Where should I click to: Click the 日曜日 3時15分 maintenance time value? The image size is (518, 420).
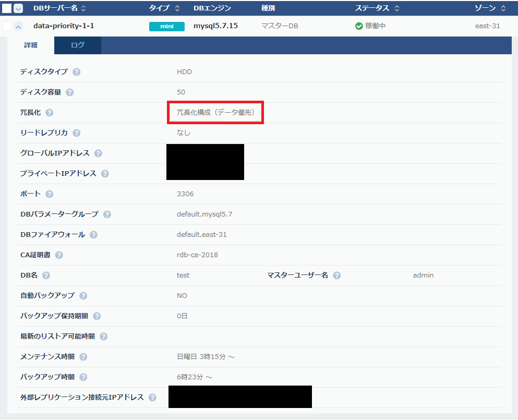206,357
